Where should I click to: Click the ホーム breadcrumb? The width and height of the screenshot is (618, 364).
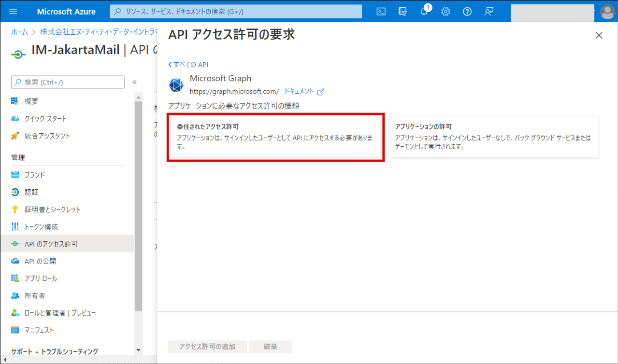click(19, 32)
